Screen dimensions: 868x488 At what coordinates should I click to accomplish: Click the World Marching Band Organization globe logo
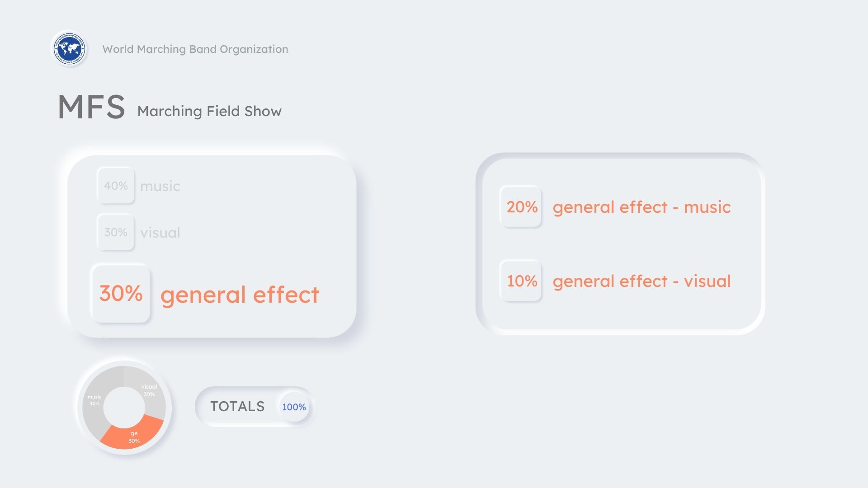(69, 48)
